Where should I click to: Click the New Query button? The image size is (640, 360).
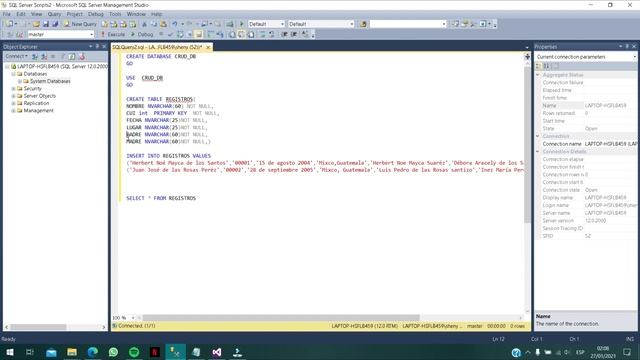coord(80,24)
